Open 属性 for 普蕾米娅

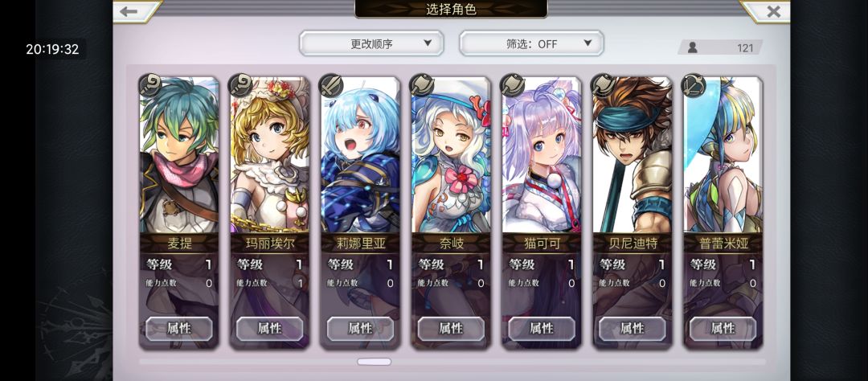[723, 329]
